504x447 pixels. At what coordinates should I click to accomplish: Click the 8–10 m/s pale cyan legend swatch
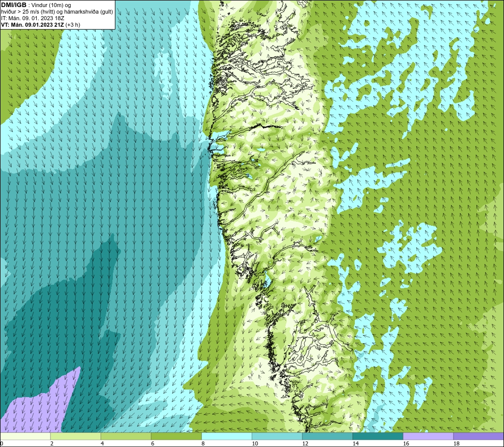pyautogui.click(x=227, y=436)
